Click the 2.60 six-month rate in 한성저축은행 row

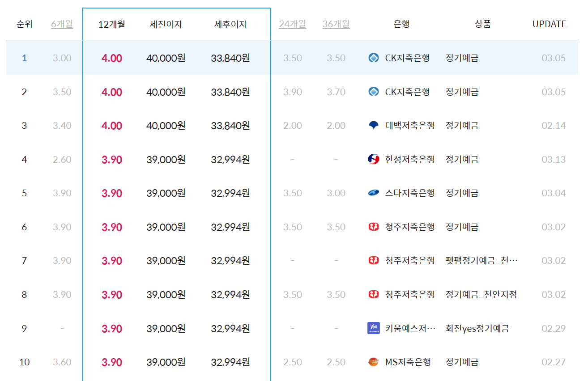pos(62,159)
